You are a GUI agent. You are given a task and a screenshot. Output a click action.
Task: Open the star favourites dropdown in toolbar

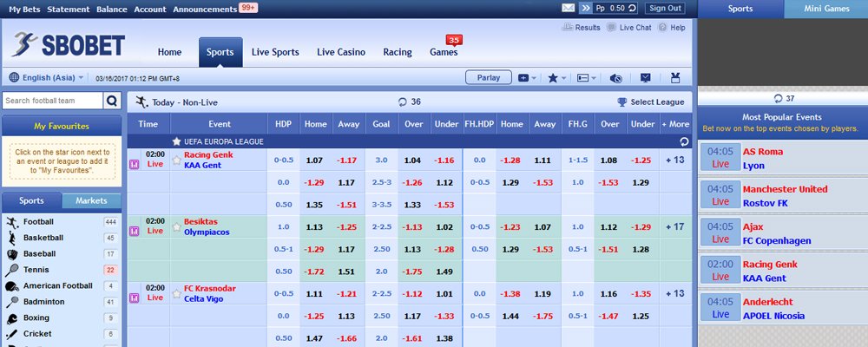[556, 78]
